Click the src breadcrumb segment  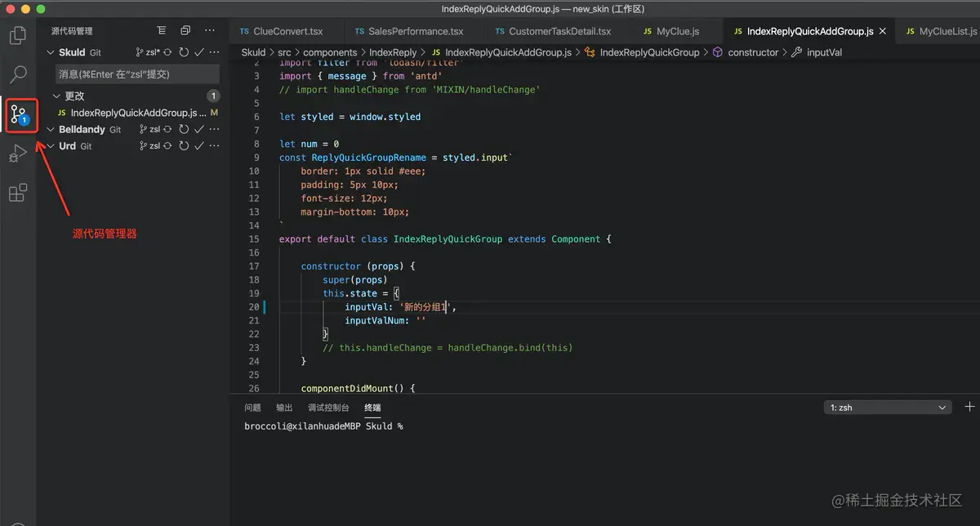tap(284, 52)
